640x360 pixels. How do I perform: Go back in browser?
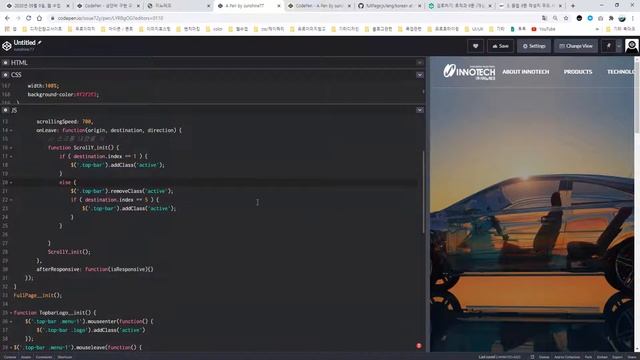[7, 18]
